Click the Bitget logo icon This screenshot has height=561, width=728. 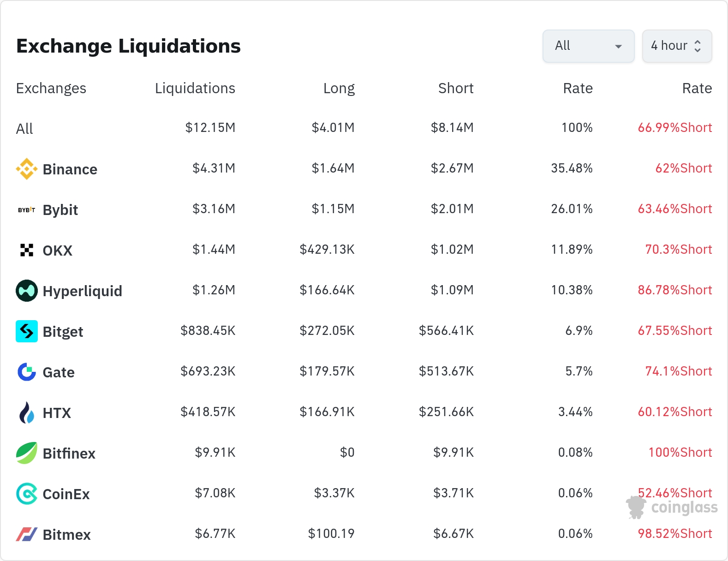click(x=27, y=331)
